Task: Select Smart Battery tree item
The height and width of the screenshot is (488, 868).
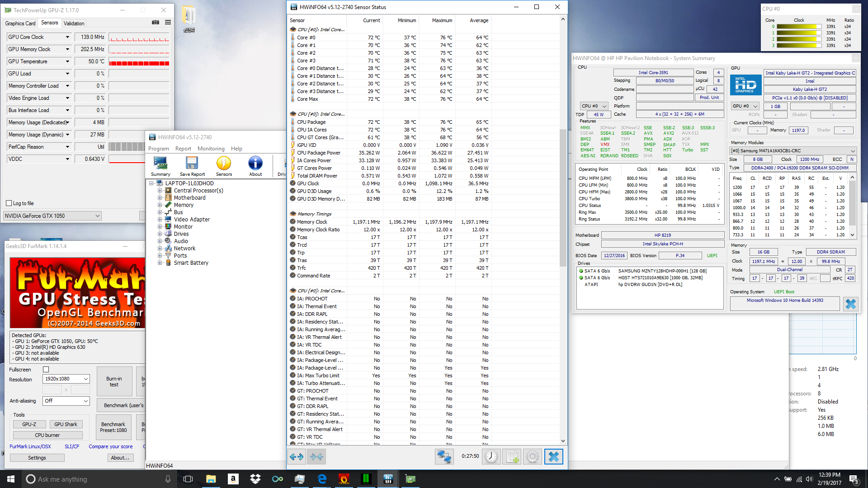Action: [191, 263]
